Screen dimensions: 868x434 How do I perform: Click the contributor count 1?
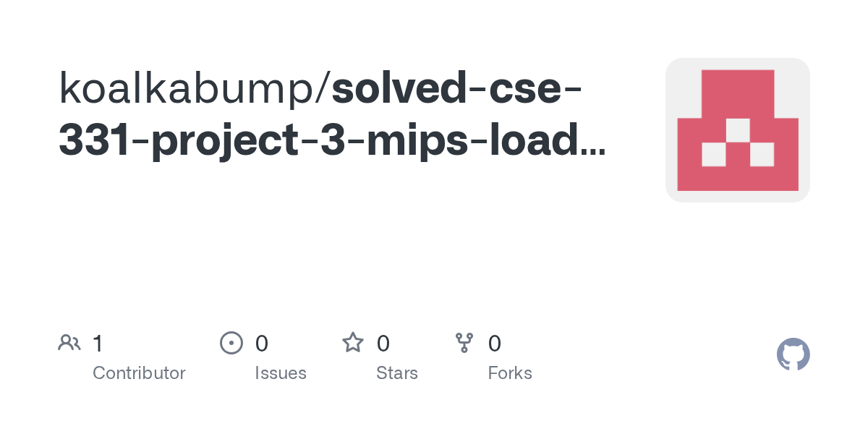(x=98, y=343)
